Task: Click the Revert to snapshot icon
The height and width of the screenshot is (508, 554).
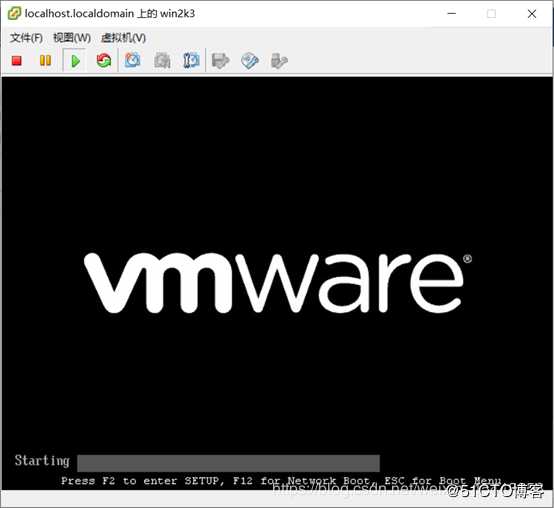Action: [162, 61]
